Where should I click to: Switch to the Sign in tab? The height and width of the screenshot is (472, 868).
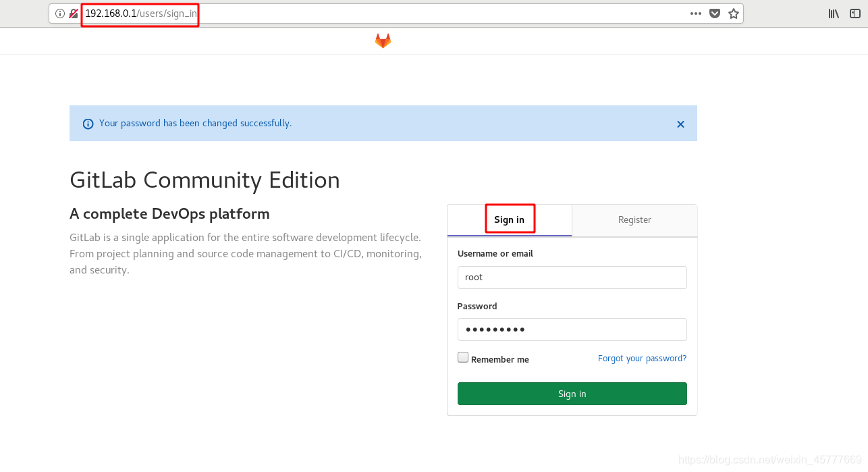(510, 220)
